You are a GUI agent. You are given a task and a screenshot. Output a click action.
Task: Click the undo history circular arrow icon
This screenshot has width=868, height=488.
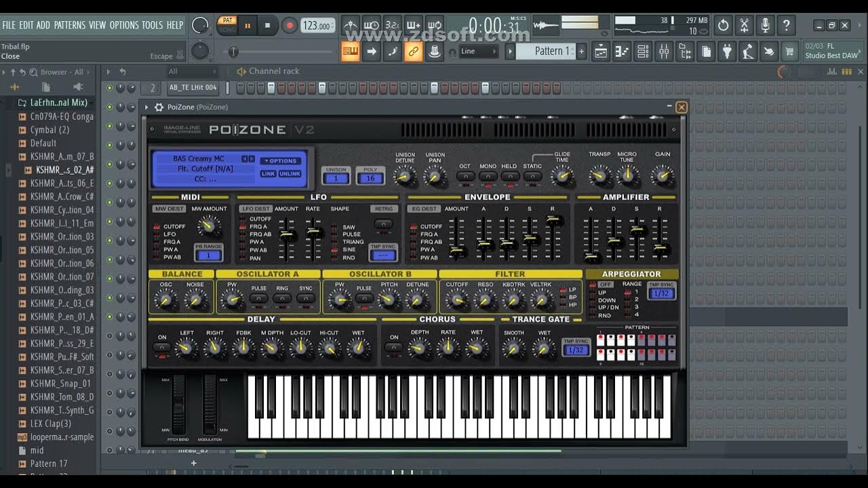(x=724, y=26)
